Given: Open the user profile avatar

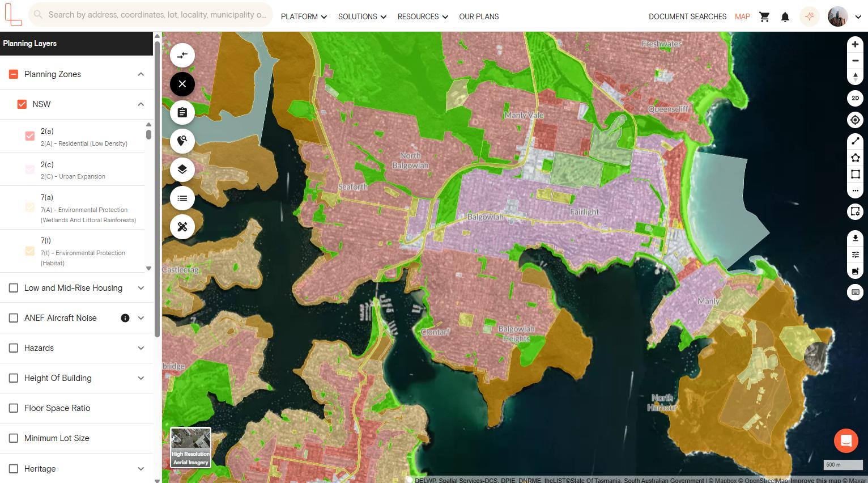Looking at the screenshot, I should click(x=838, y=16).
